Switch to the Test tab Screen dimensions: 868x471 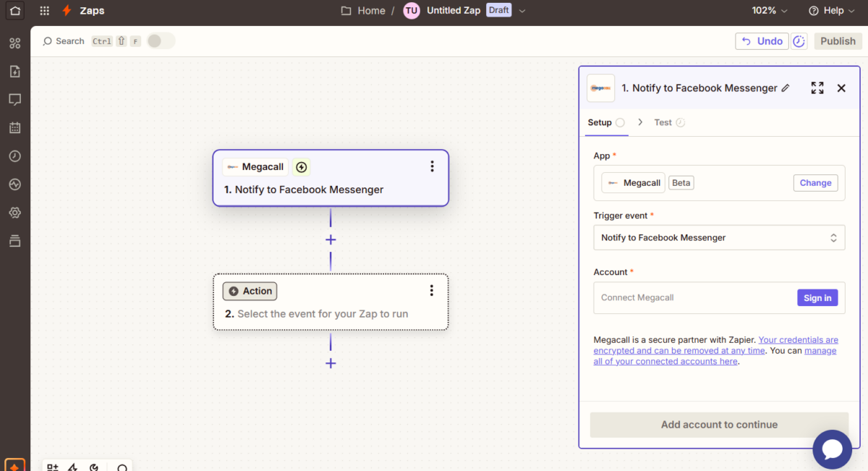(663, 122)
